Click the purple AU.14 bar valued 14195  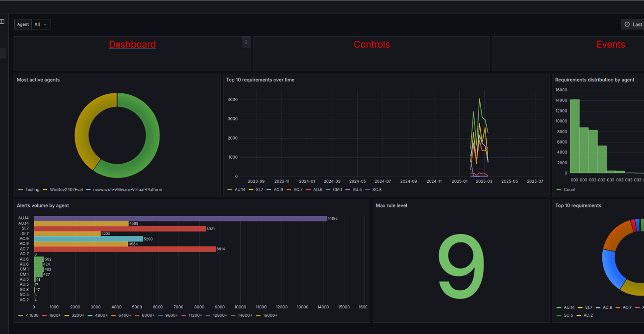[x=180, y=218]
